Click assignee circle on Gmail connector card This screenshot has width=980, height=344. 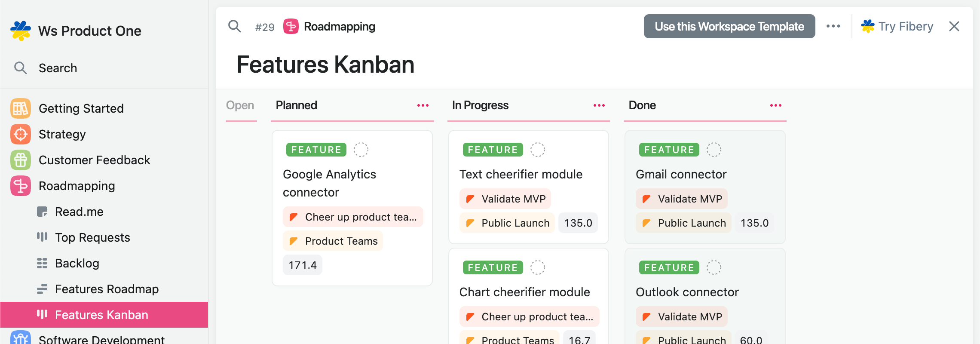pyautogui.click(x=714, y=150)
